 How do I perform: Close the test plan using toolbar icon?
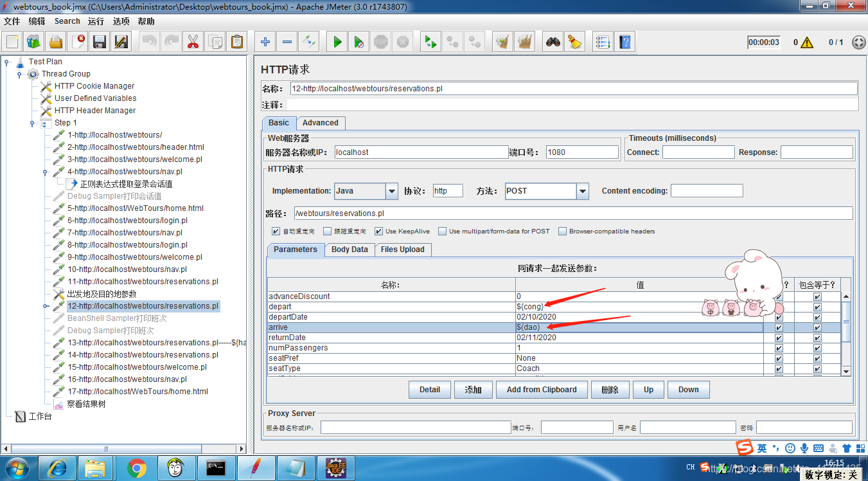tap(78, 42)
